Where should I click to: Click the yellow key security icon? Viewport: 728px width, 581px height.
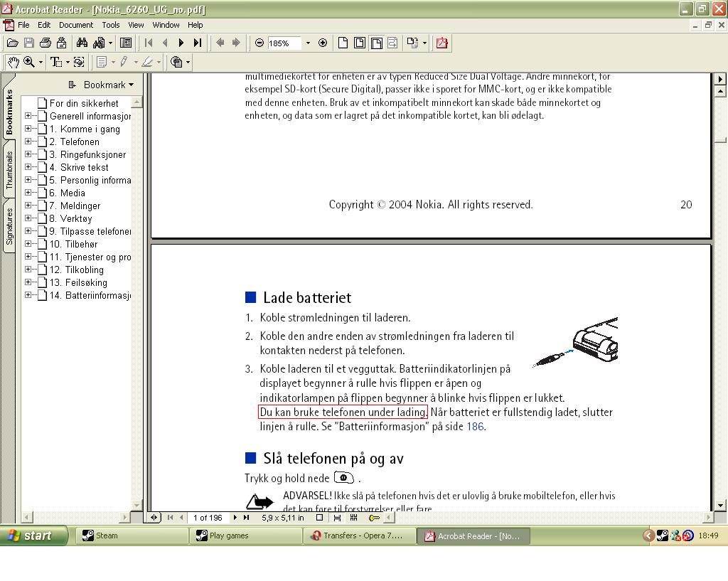pyautogui.click(x=374, y=518)
